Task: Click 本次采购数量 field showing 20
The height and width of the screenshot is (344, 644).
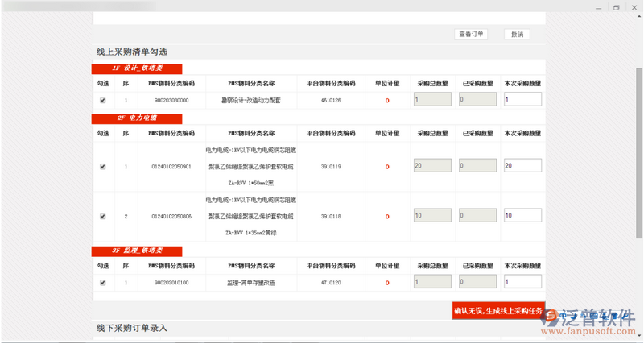Action: [x=522, y=166]
